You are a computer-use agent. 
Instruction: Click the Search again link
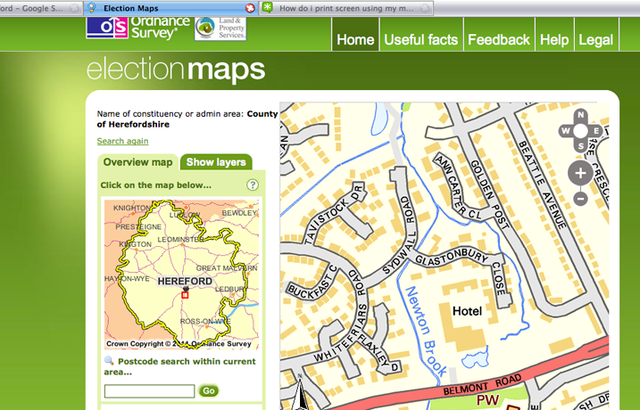(x=123, y=141)
